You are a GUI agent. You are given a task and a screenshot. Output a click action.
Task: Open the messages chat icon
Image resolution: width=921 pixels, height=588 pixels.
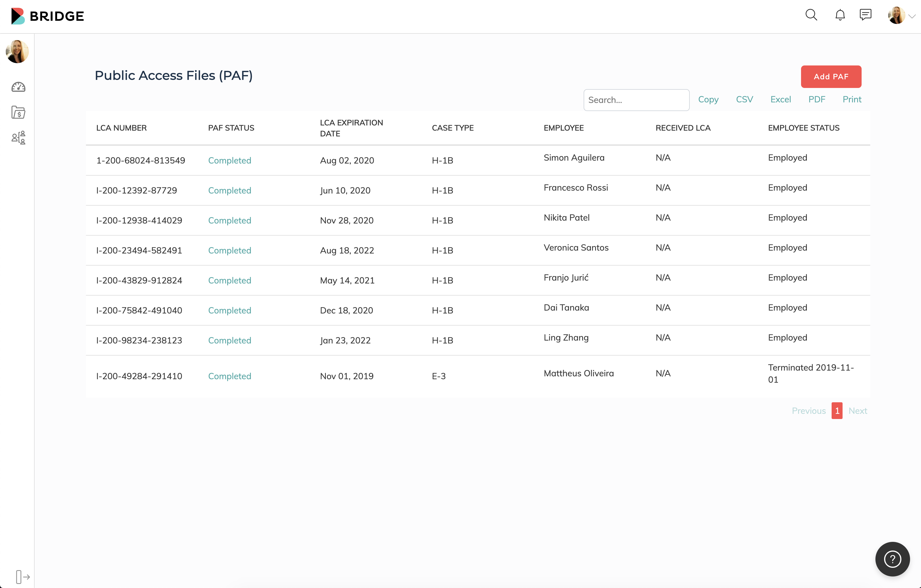click(865, 15)
